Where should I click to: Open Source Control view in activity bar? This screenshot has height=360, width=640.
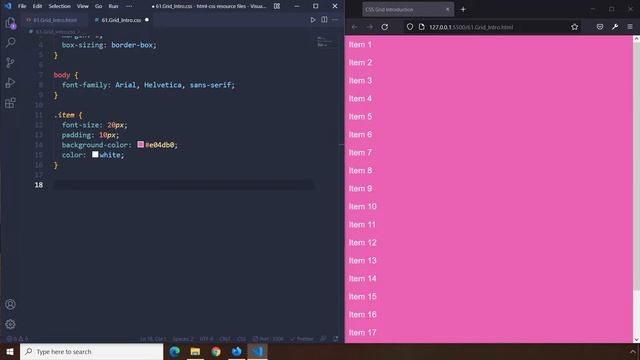pyautogui.click(x=10, y=62)
